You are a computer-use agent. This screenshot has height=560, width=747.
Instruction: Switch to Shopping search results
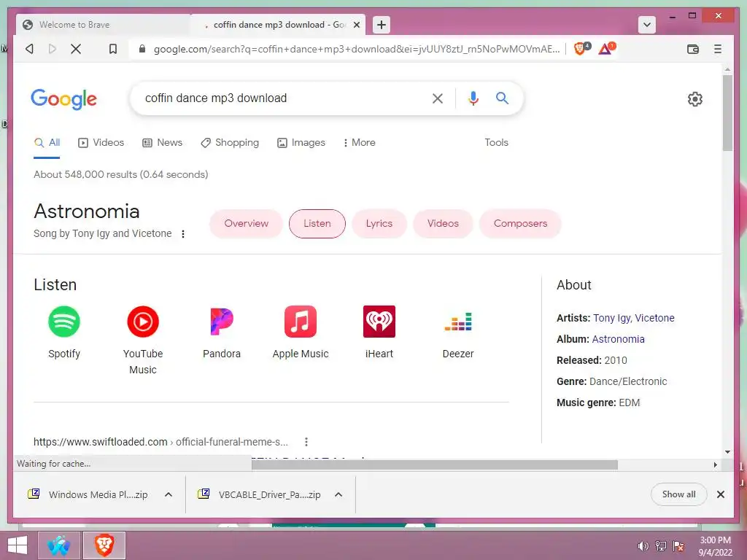coord(230,142)
